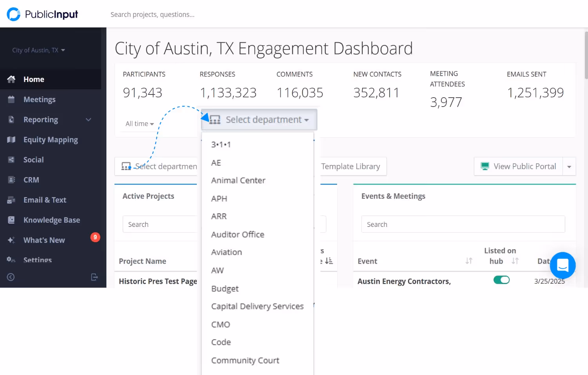Image resolution: width=588 pixels, height=375 pixels.
Task: Click the View Public Portal button
Action: pos(518,167)
